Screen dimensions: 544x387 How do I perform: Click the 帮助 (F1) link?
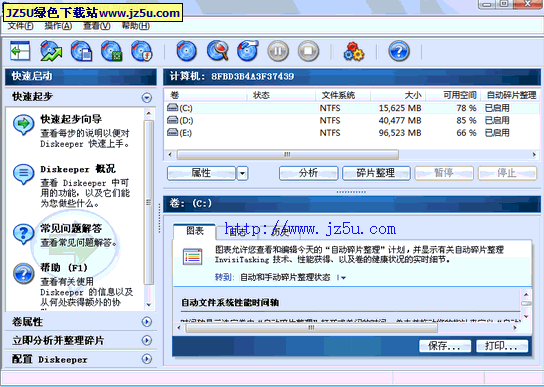[x=64, y=268]
